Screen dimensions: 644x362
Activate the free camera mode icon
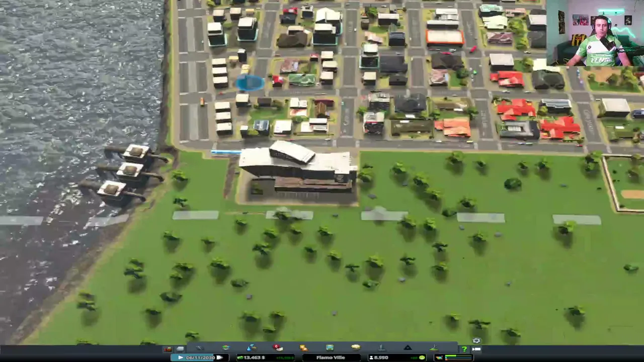coord(476,348)
